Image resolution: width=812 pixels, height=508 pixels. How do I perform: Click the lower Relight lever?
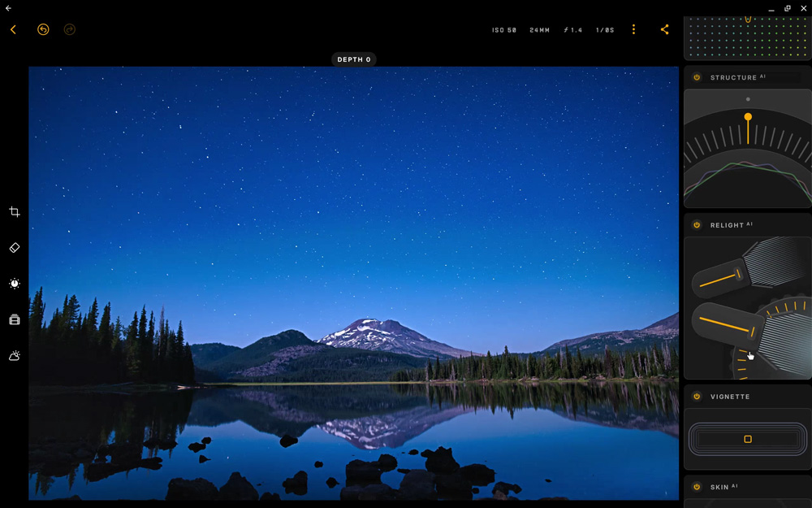726,324
